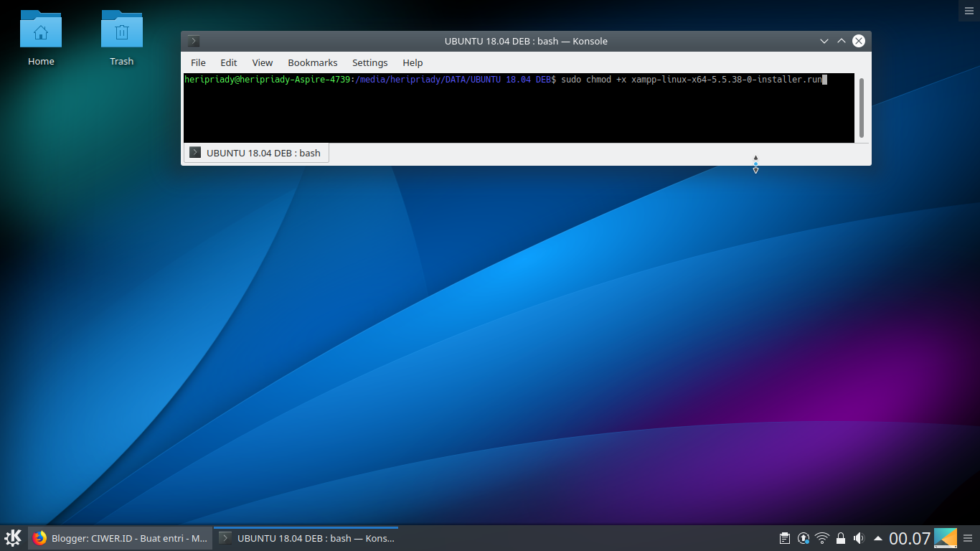Image resolution: width=980 pixels, height=551 pixels.
Task: Open the software updates tray icon
Action: pyautogui.click(x=804, y=538)
